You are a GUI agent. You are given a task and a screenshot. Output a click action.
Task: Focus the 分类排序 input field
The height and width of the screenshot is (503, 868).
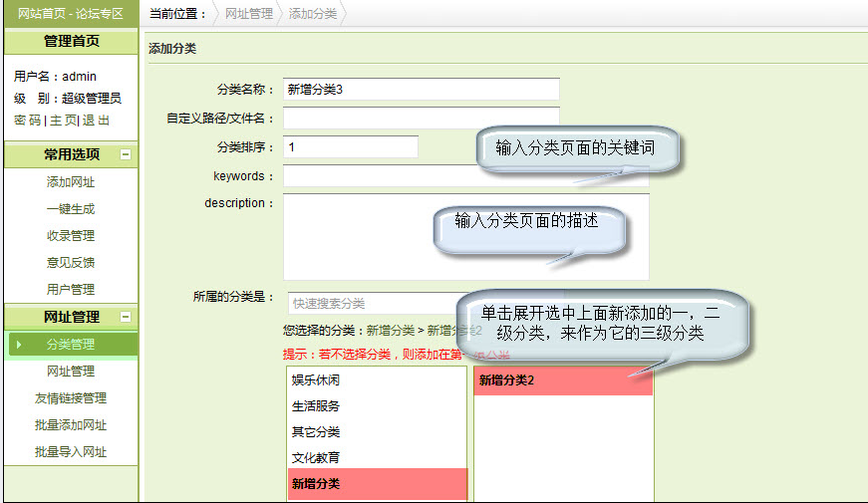click(351, 147)
